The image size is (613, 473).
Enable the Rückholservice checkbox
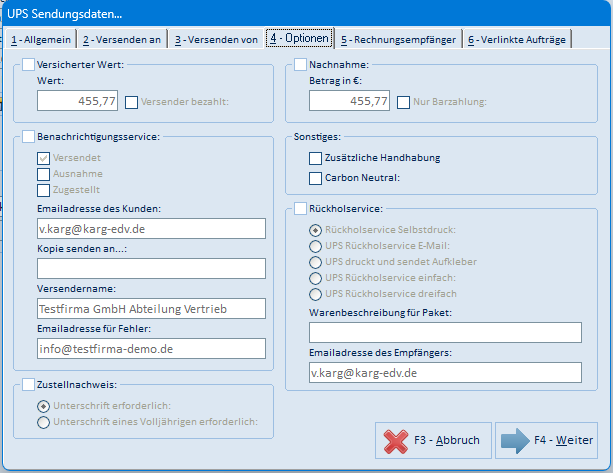tap(300, 209)
